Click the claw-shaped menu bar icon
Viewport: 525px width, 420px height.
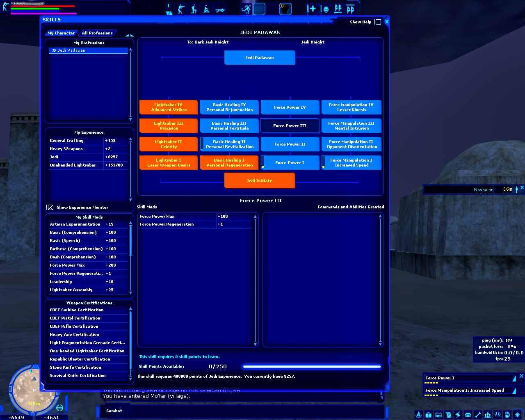(x=497, y=415)
